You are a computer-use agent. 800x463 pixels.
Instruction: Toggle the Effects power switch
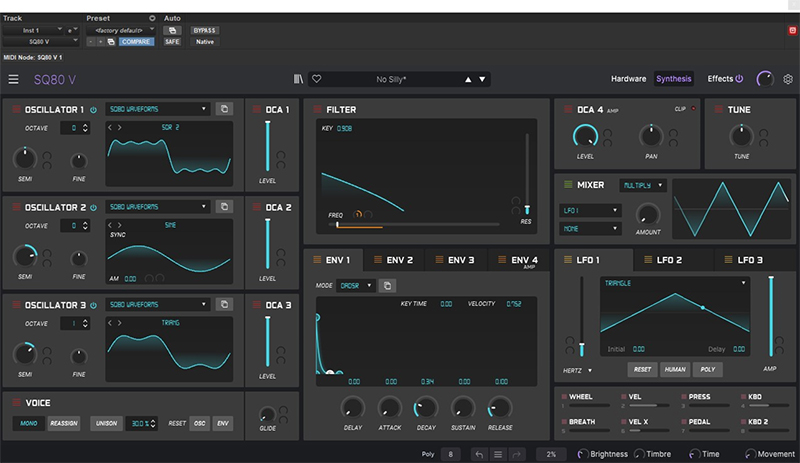[739, 79]
